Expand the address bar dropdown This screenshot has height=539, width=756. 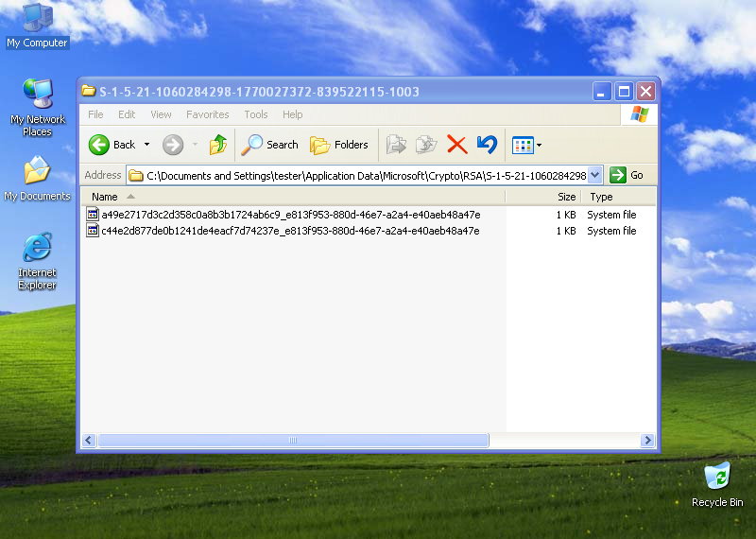coord(595,175)
